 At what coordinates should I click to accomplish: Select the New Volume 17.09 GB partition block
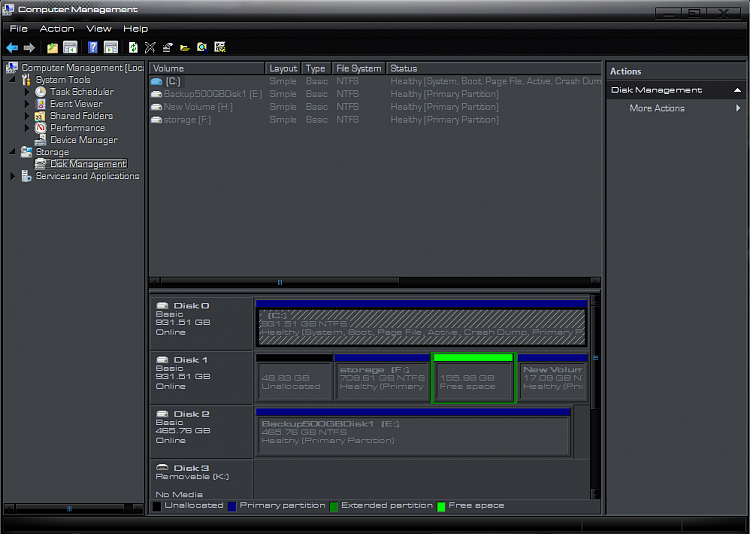(x=552, y=378)
